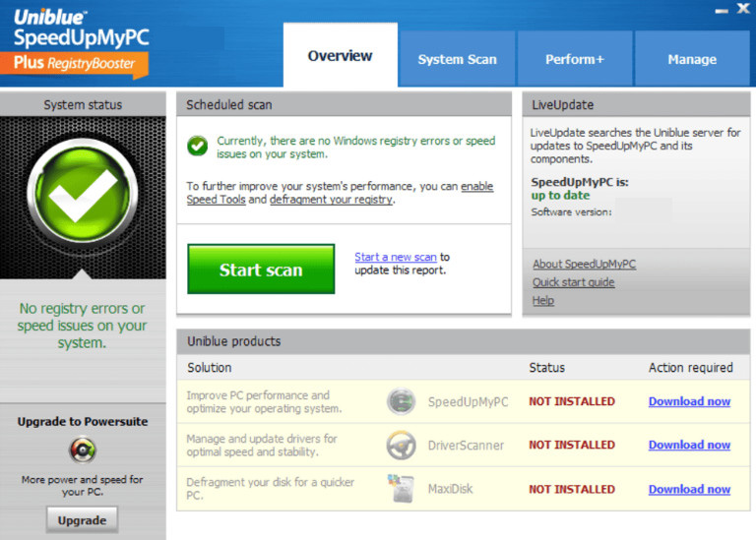Open the System Scan tab

click(457, 59)
